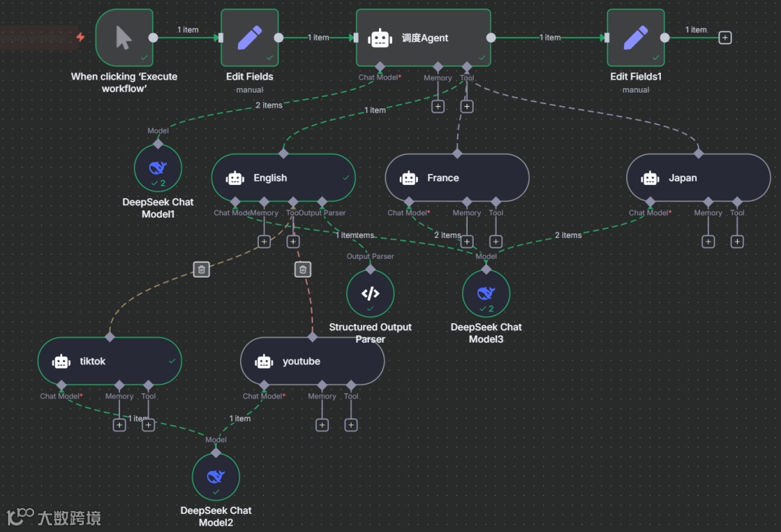Click the 'DeepSeek Chat Model3' label

point(486,333)
